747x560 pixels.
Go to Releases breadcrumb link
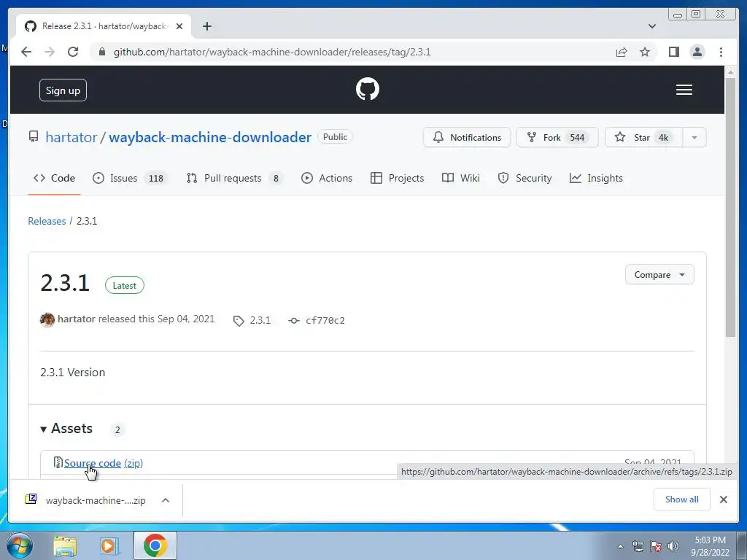tap(47, 221)
